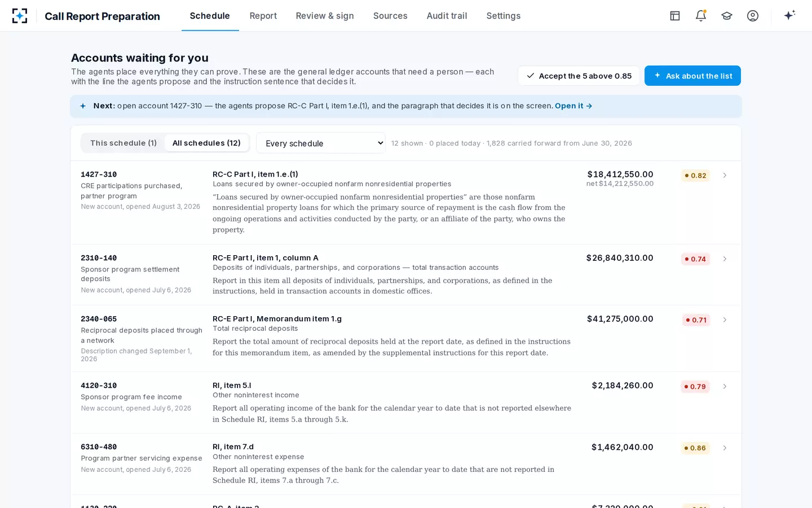Image resolution: width=812 pixels, height=508 pixels.
Task: Click the Call Report Preparation logo icon
Action: [20, 16]
